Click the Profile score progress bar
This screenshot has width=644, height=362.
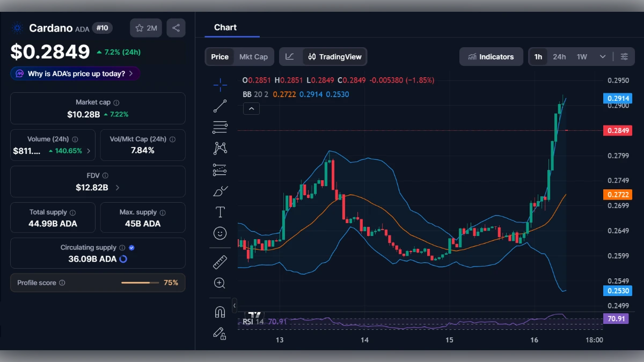pos(140,283)
